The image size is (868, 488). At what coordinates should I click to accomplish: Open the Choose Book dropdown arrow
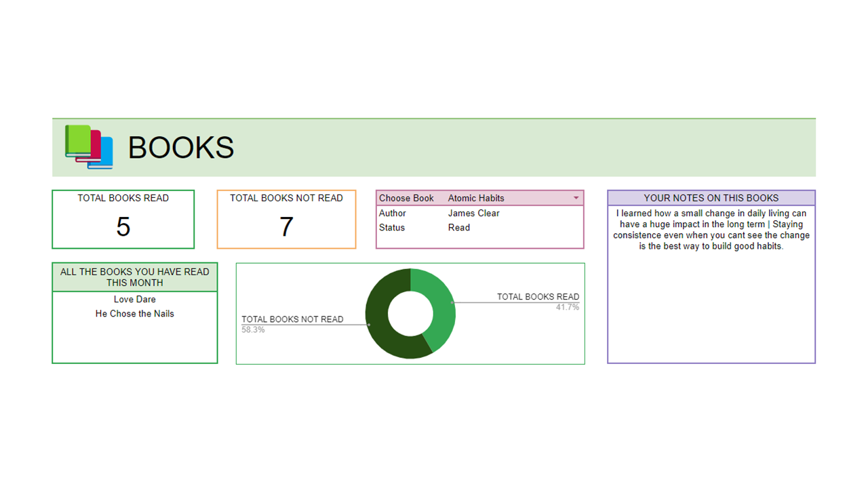(x=576, y=199)
